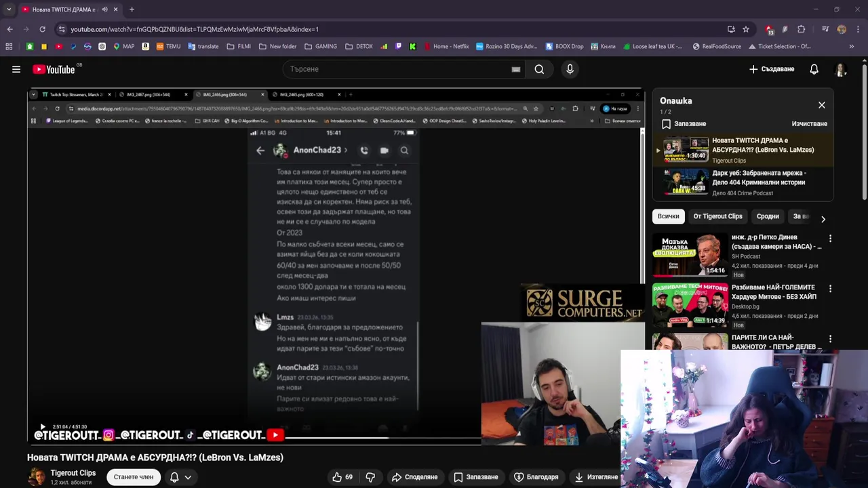Open the MAP bookmark
The image size is (868, 488).
coord(123,47)
